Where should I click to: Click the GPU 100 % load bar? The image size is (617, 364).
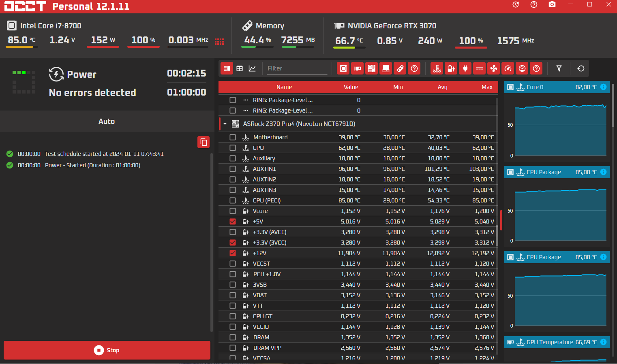(471, 47)
